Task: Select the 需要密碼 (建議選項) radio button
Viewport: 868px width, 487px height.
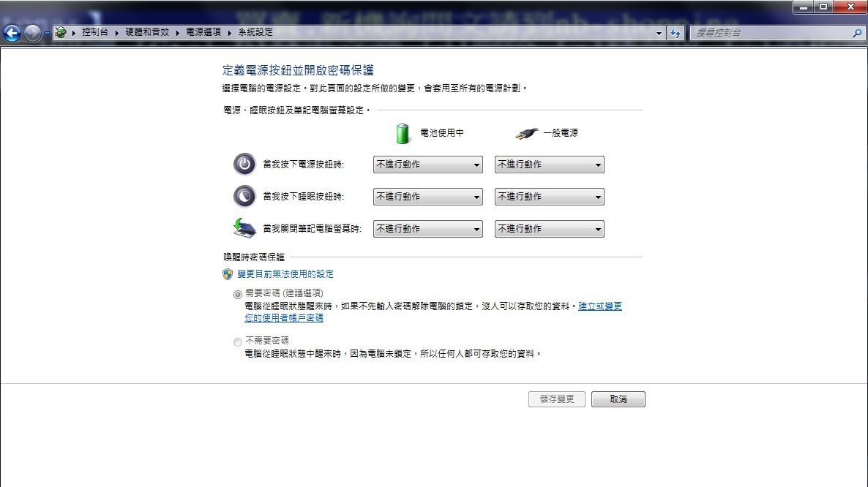Action: point(237,294)
